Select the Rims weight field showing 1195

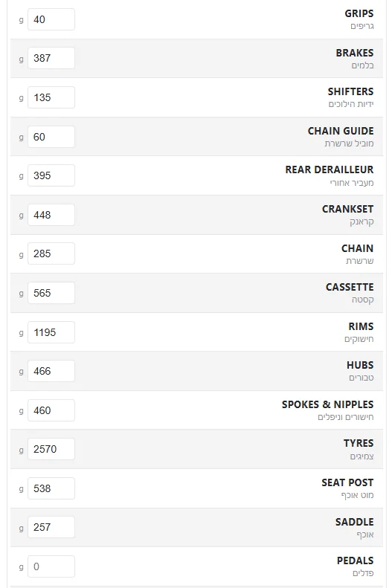pyautogui.click(x=51, y=332)
